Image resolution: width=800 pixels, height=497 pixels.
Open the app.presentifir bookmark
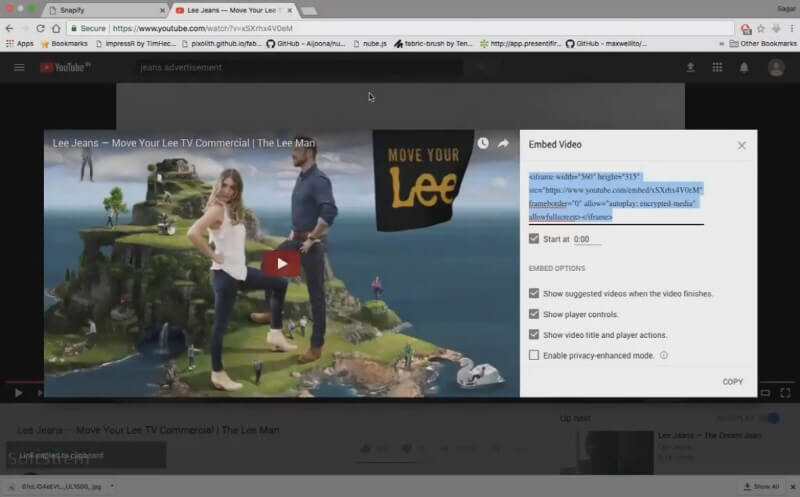coord(520,44)
